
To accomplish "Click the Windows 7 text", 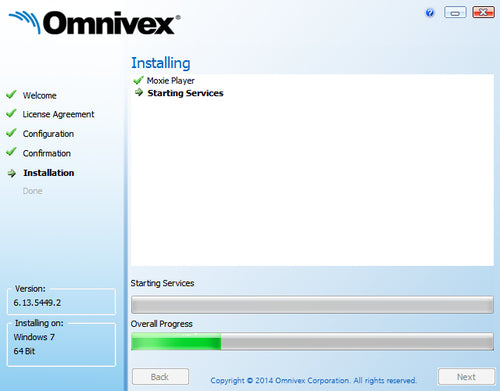I will coord(34,337).
